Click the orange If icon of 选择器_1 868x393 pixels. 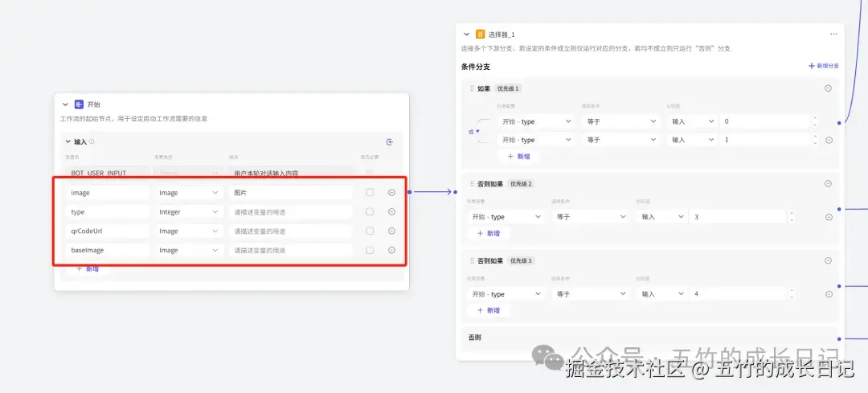[x=481, y=35]
